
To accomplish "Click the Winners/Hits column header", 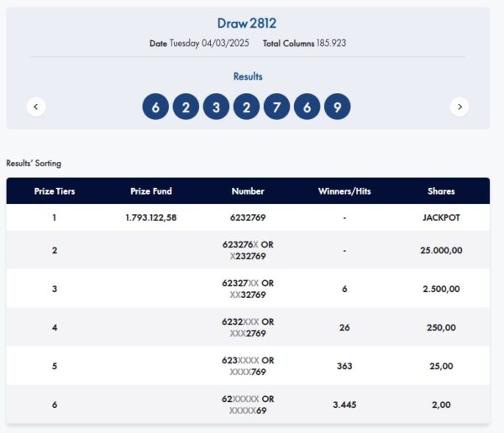I will (344, 191).
